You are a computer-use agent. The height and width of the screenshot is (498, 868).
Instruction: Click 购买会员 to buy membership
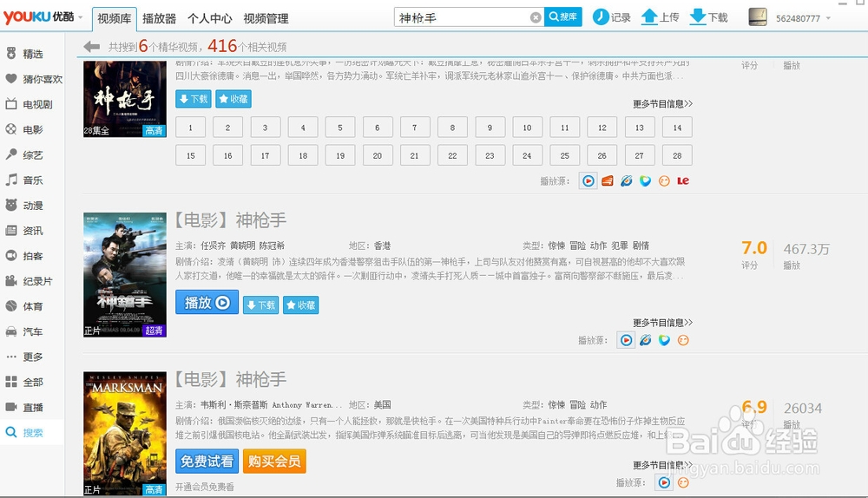click(274, 461)
